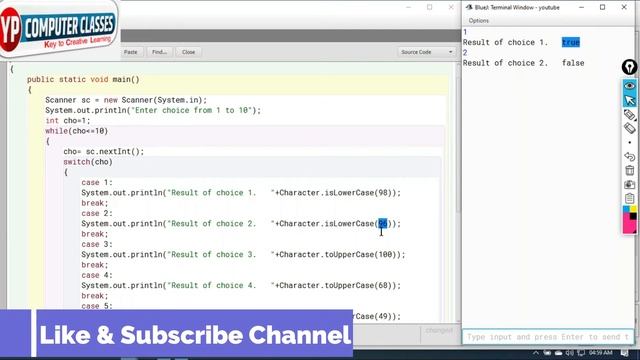
Task: Select the arrow pointer tool
Action: pyautogui.click(x=629, y=100)
